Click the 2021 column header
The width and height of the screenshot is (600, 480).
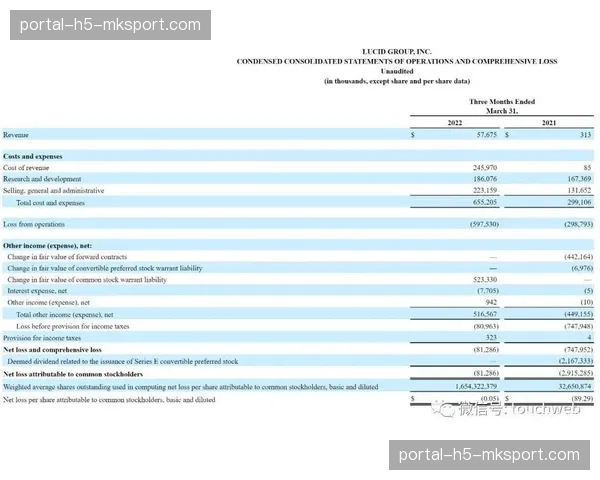point(549,122)
